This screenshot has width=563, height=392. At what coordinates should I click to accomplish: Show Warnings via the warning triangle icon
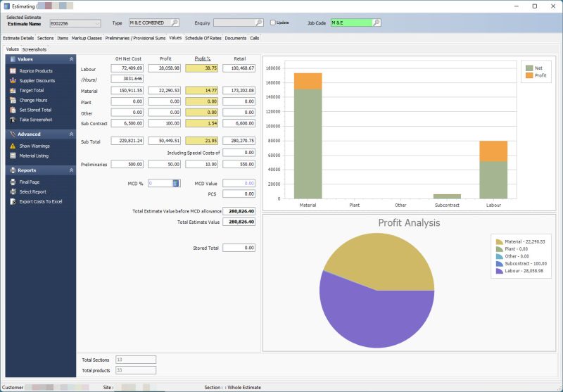13,146
